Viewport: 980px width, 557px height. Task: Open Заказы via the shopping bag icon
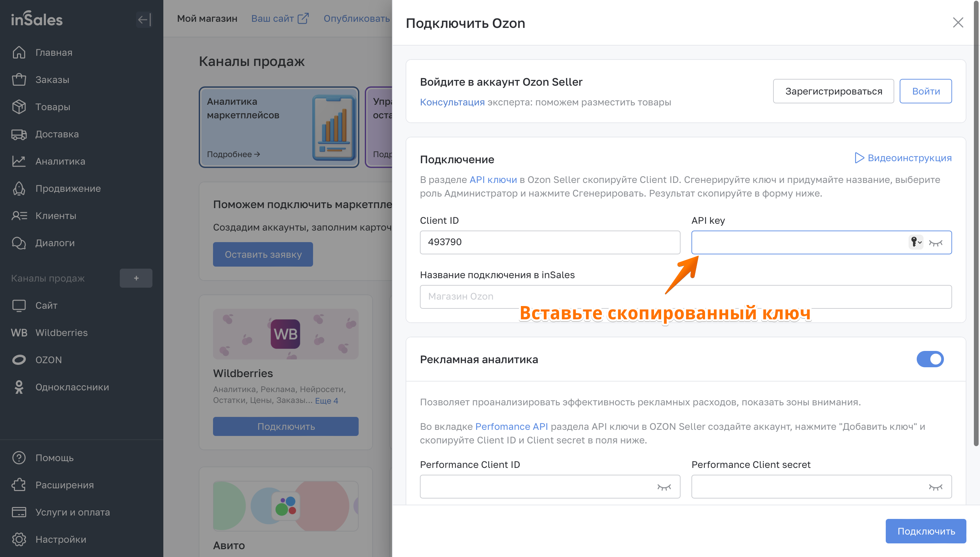coord(19,80)
